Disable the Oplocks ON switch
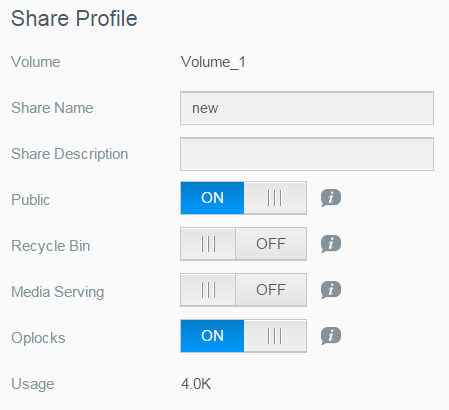Image resolution: width=449 pixels, height=410 pixels. click(x=243, y=336)
